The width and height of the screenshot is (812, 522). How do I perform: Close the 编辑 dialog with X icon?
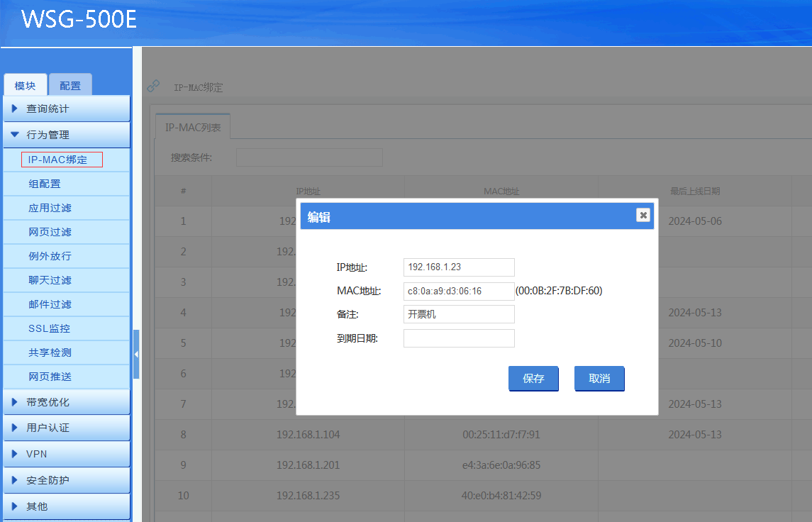pos(643,215)
